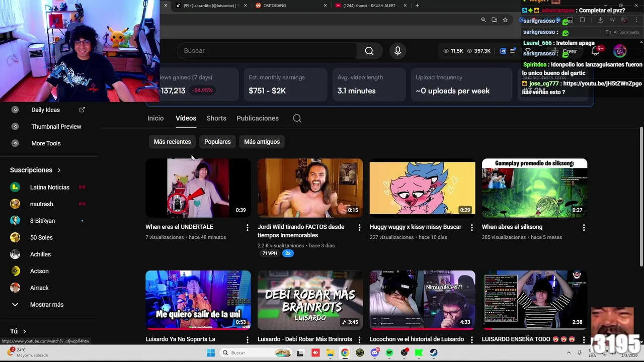The width and height of the screenshot is (644, 362).
Task: Activate voice search microphone icon
Action: [397, 51]
